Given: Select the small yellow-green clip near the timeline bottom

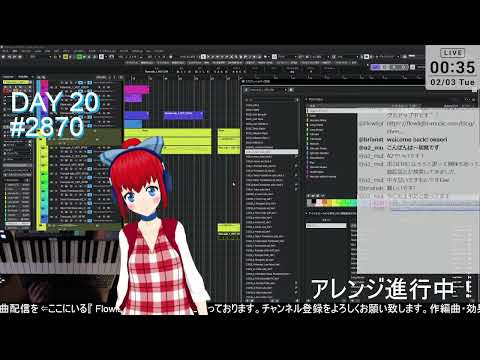Looking at the screenshot, I should pos(229,228).
